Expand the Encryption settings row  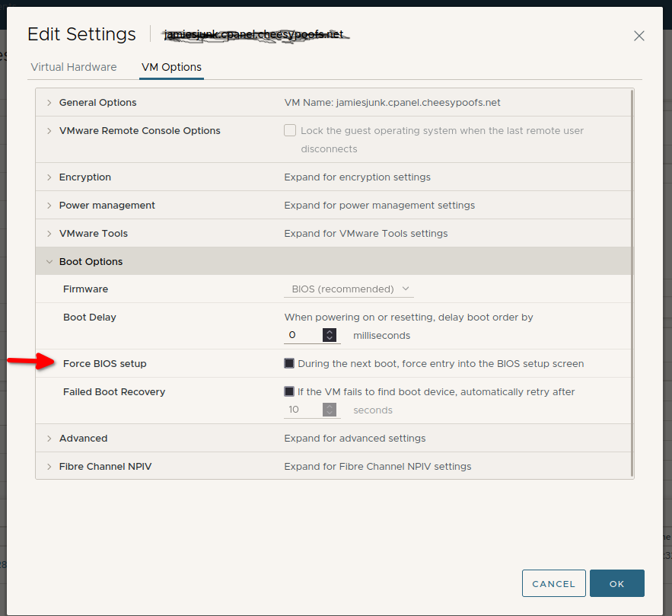point(49,177)
